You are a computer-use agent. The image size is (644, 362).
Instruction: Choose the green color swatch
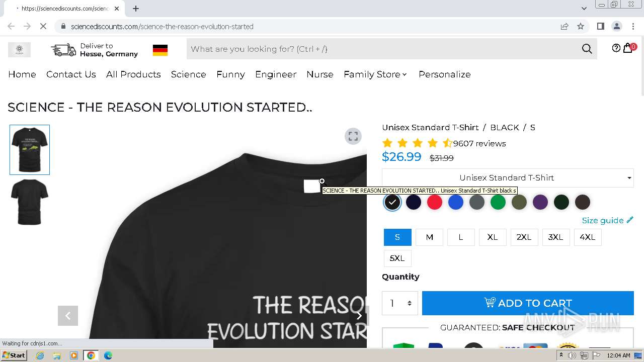(498, 202)
